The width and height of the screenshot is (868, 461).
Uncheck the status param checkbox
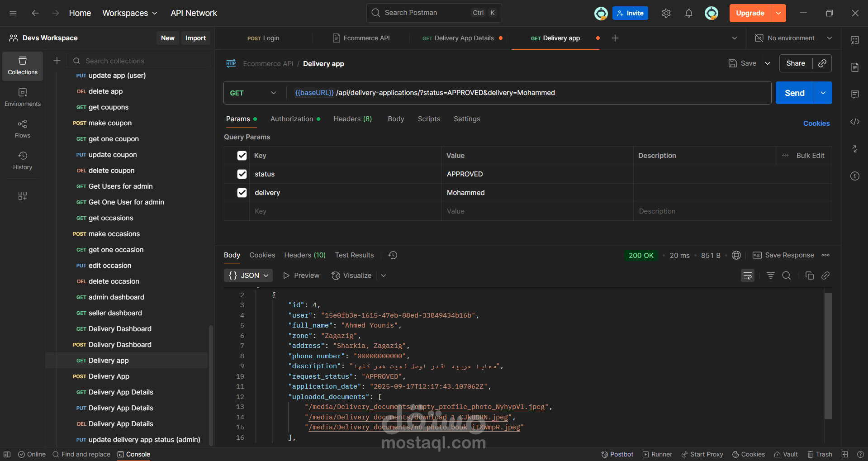(242, 174)
